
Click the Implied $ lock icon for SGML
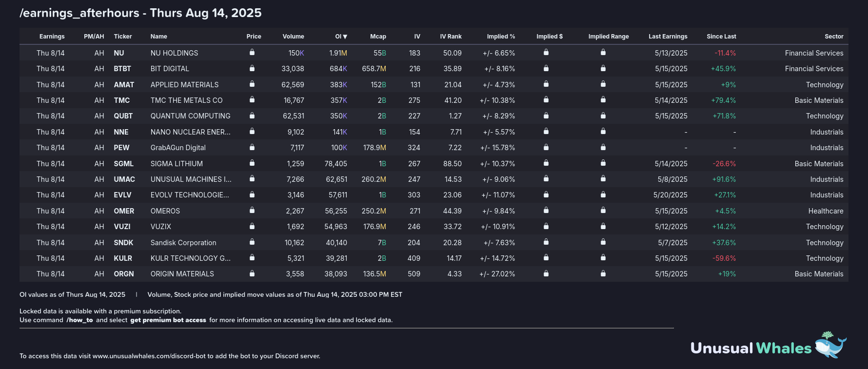point(546,163)
